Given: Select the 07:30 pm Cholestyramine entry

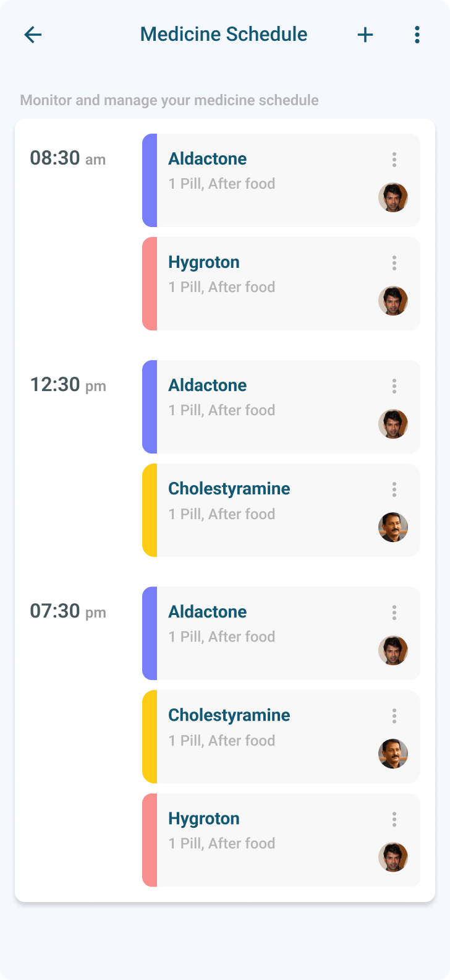Looking at the screenshot, I should coord(281,736).
